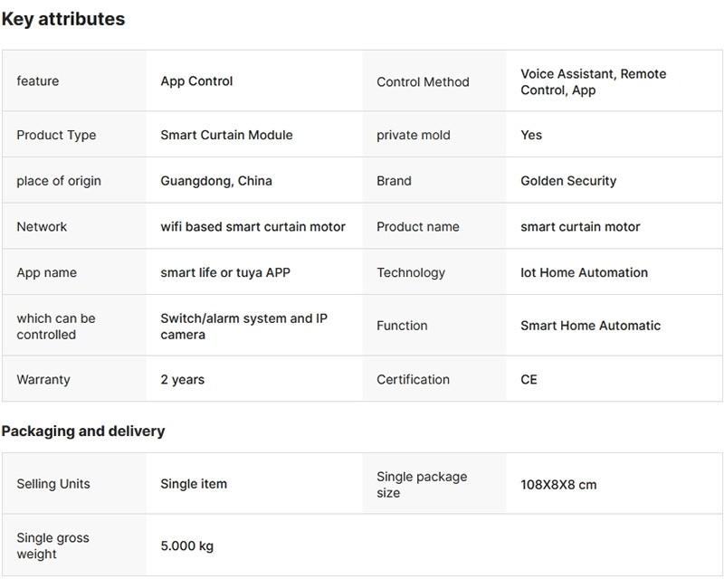Select the Single item value
724x588 pixels.
[194, 484]
